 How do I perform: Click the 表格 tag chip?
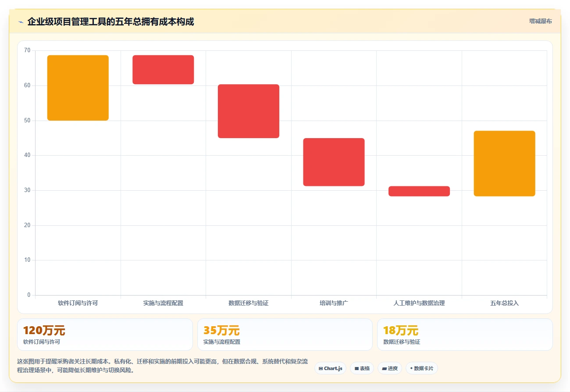pos(362,368)
